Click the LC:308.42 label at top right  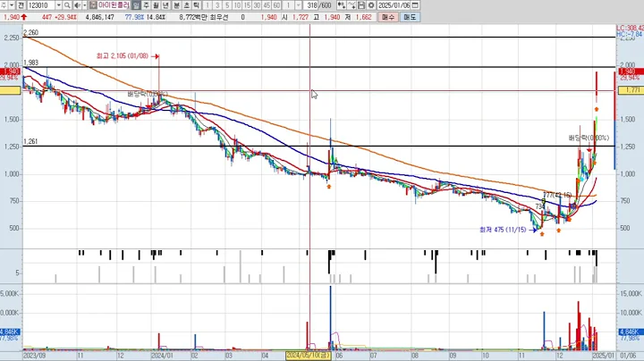pyautogui.click(x=630, y=28)
